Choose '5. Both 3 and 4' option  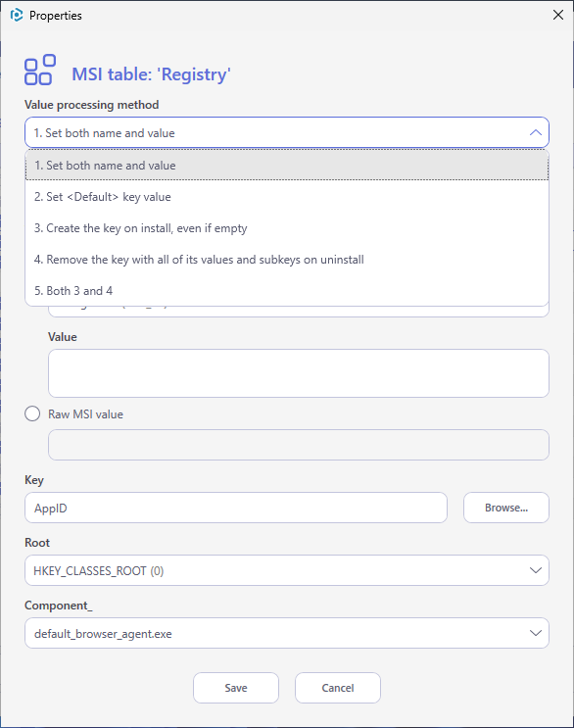pos(287,291)
